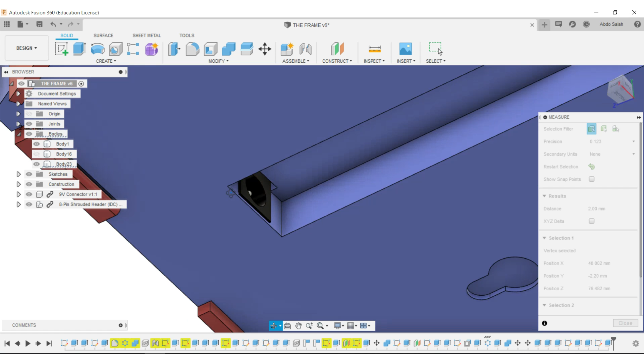Select the Shell tool icon
Image resolution: width=644 pixels, height=362 pixels.
[x=211, y=49]
